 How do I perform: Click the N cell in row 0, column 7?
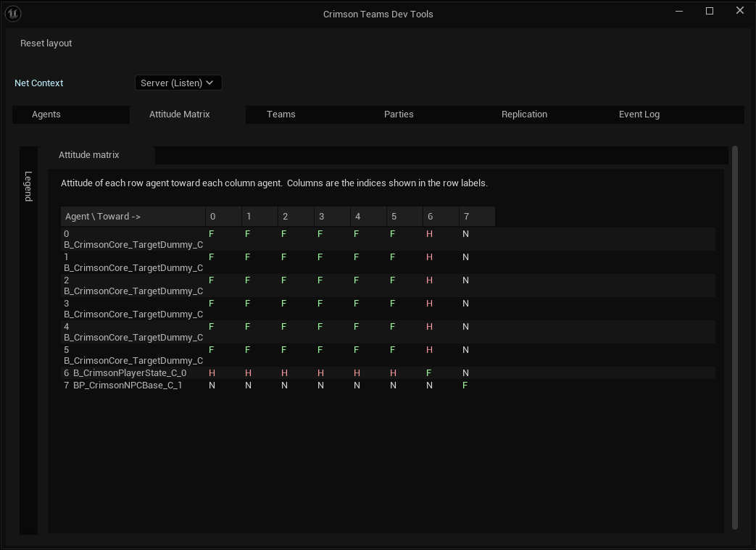click(465, 234)
